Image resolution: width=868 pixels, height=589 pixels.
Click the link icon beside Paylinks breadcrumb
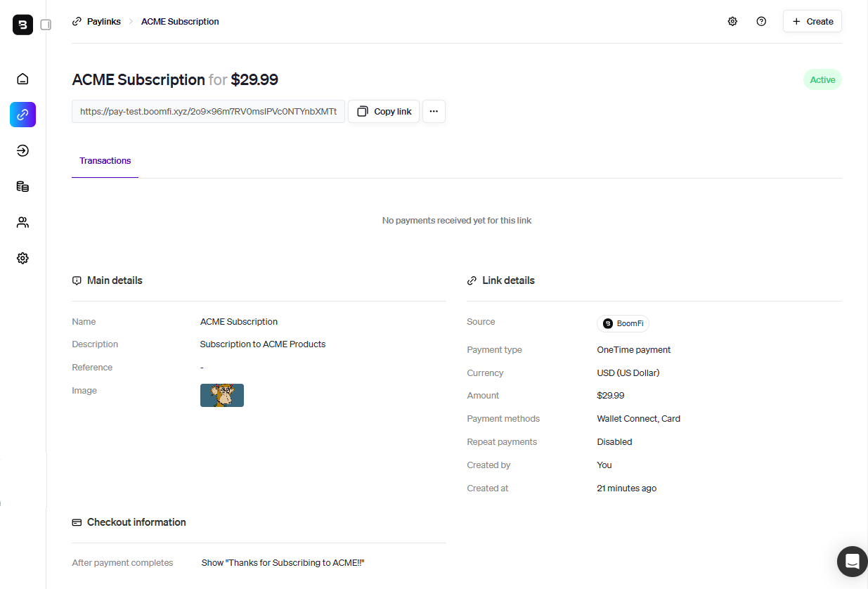click(x=77, y=21)
